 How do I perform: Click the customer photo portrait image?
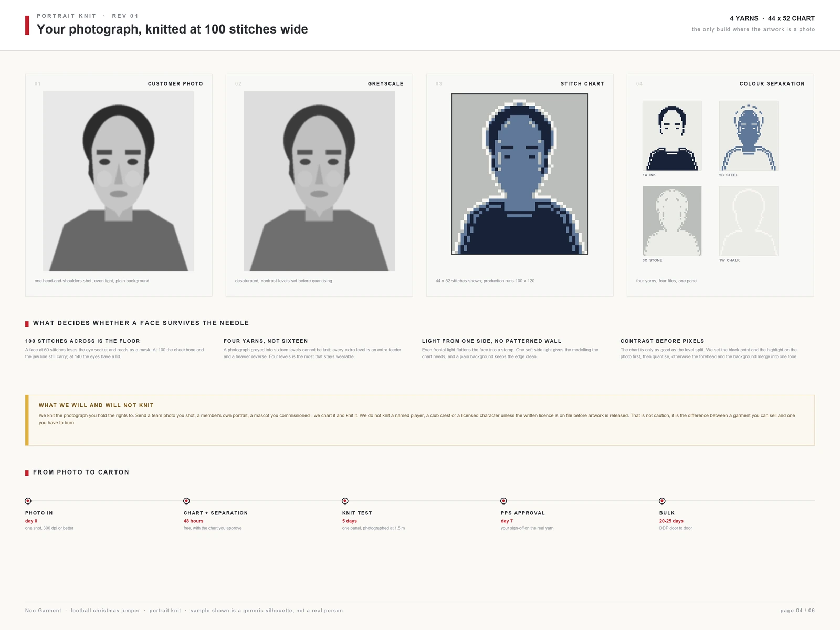(119, 181)
